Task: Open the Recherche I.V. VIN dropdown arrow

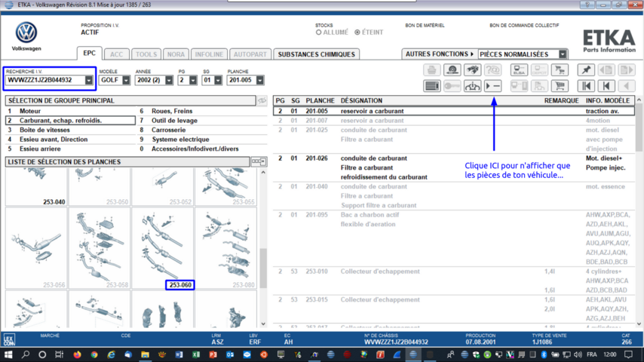Action: pyautogui.click(x=89, y=81)
